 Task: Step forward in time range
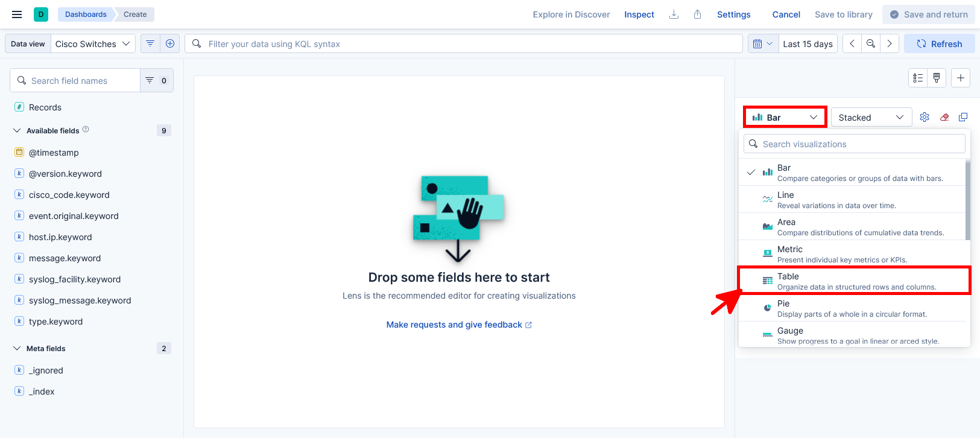tap(890, 43)
